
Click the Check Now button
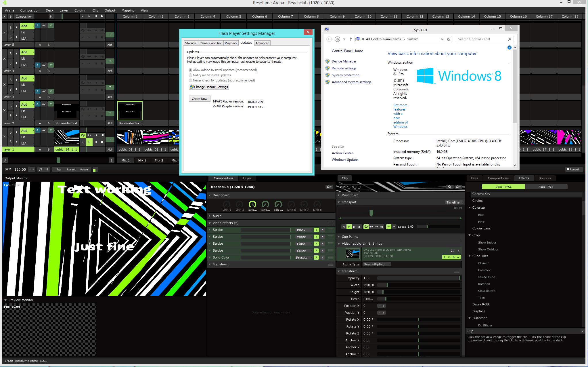(199, 99)
